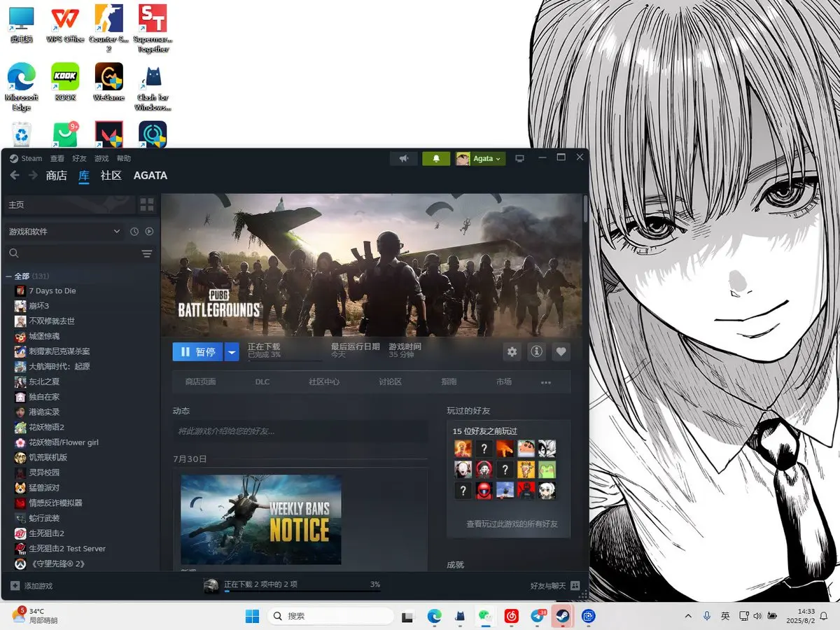Open WeChat from the taskbar
This screenshot has height=630, width=840.
pyautogui.click(x=484, y=616)
